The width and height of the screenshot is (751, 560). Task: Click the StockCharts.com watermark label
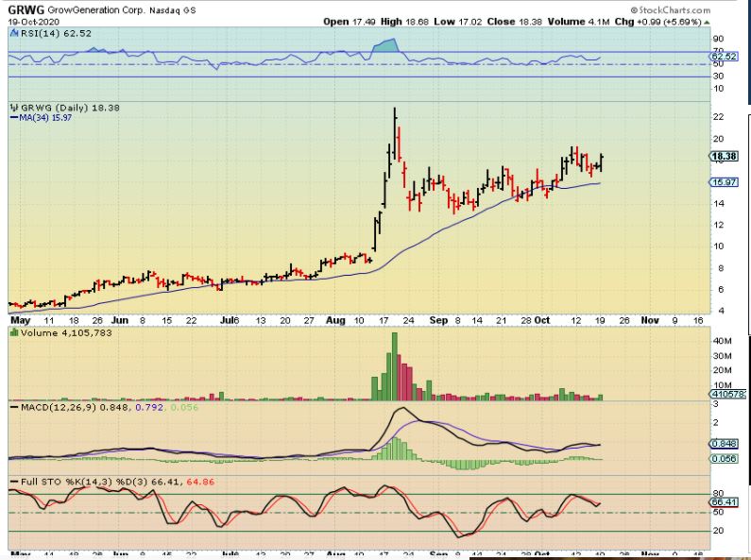coord(670,10)
